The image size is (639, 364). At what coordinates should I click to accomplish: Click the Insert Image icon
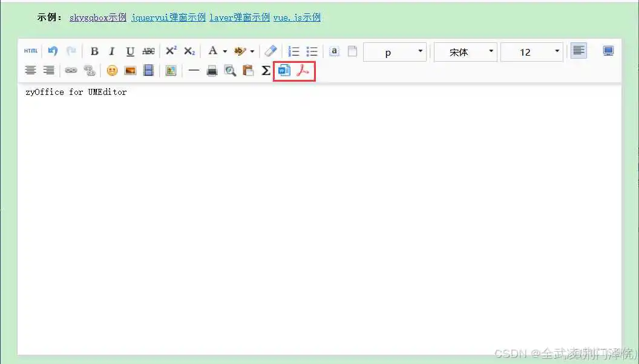(x=130, y=71)
